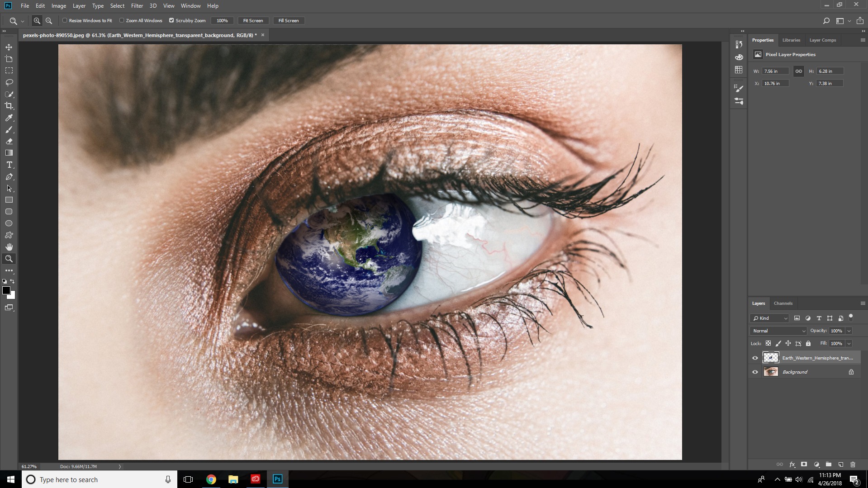This screenshot has height=488, width=868.
Task: Expand the Fill slider dropdown
Action: point(849,344)
